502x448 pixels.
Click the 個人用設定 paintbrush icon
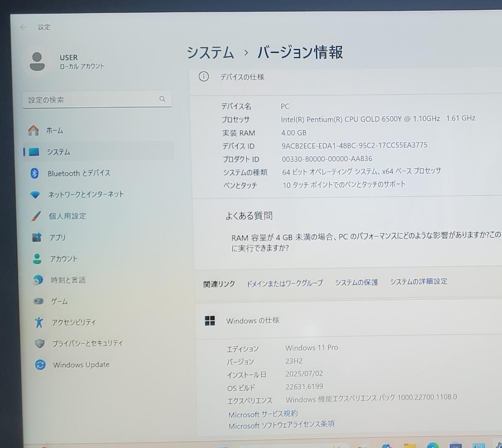[36, 216]
